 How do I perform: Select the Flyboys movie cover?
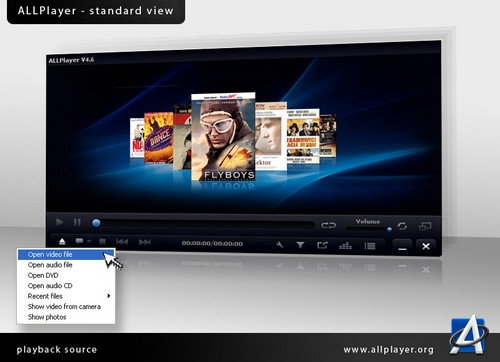pos(223,137)
